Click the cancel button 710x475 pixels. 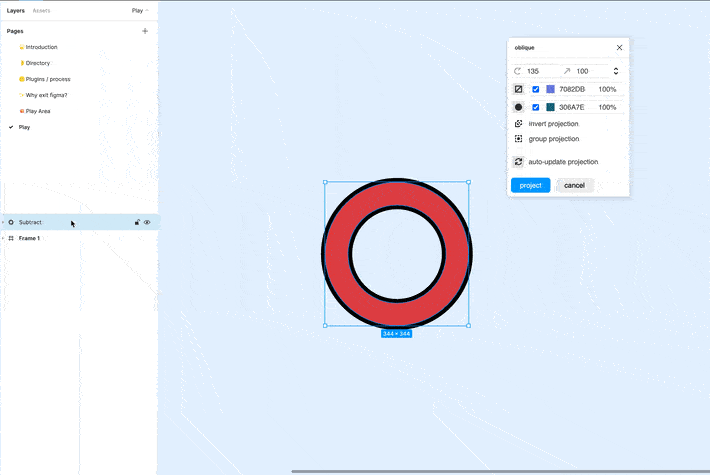[x=574, y=185]
